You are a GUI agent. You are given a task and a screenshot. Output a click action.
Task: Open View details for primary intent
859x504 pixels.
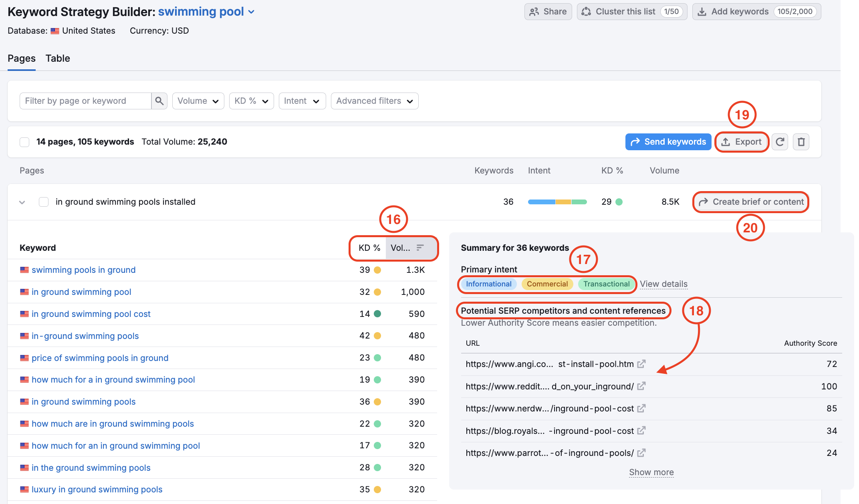663,284
